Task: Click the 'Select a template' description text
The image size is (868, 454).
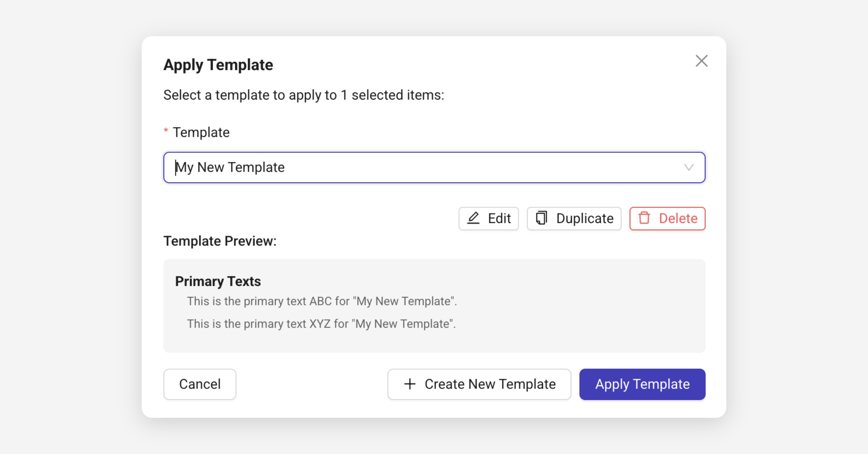Action: pyautogui.click(x=303, y=95)
